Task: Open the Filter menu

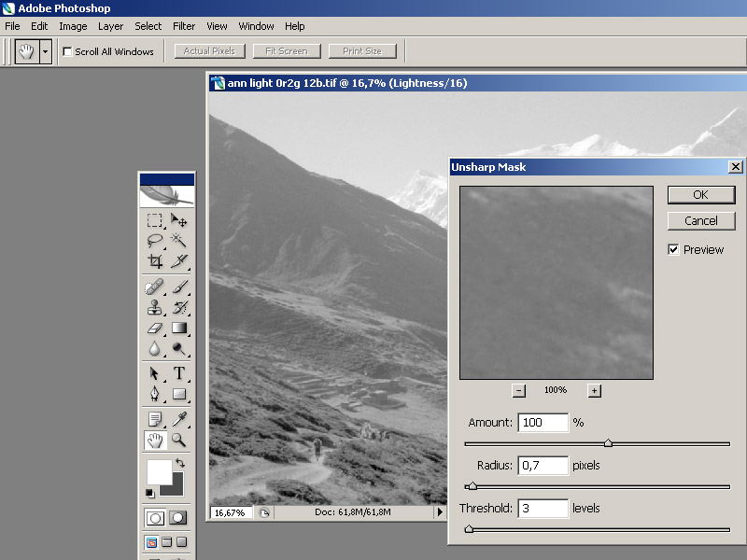Action: click(184, 26)
